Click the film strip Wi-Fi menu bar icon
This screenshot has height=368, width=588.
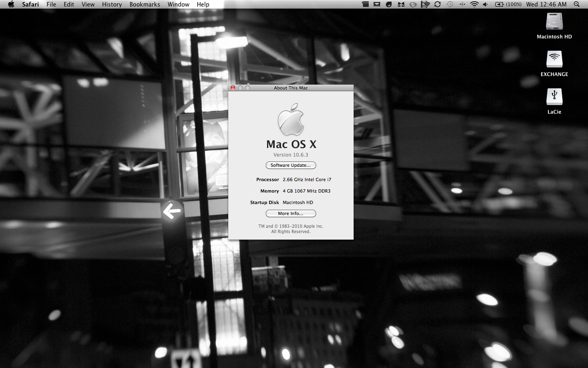coord(425,4)
